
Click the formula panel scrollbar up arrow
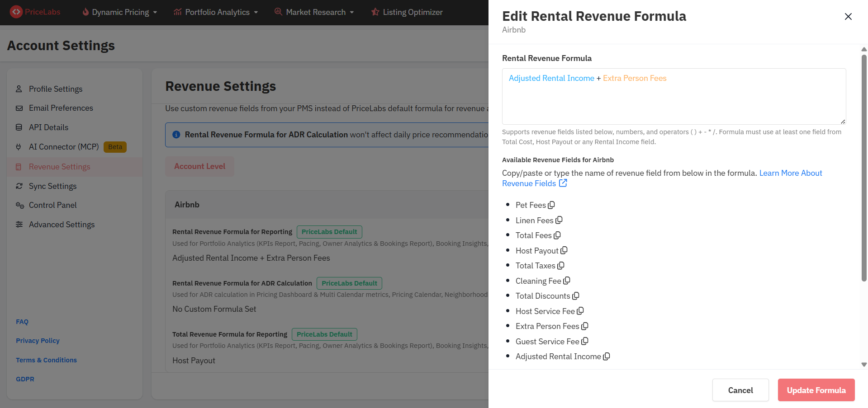(864, 49)
